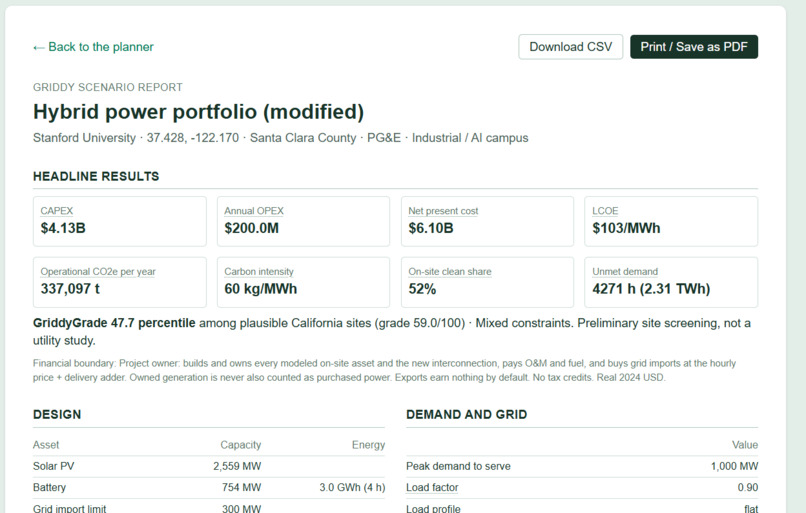Viewport: 806px width, 513px height.
Task: Select the 3.0 GWh (4 h) energy
Action: 352,487
